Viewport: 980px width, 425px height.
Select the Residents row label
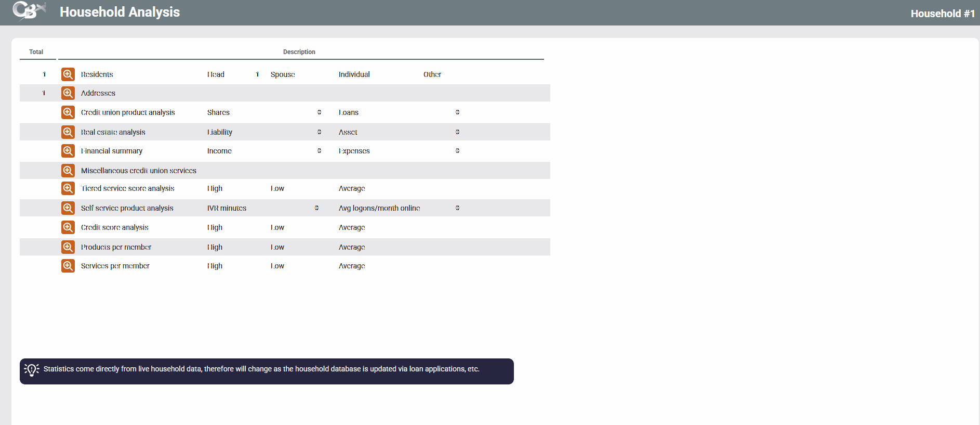click(x=97, y=74)
